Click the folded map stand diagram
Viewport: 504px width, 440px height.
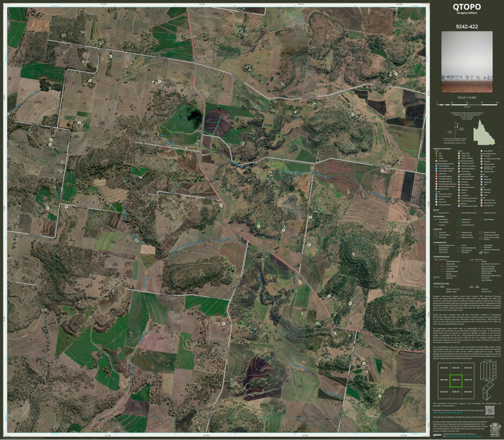488,391
